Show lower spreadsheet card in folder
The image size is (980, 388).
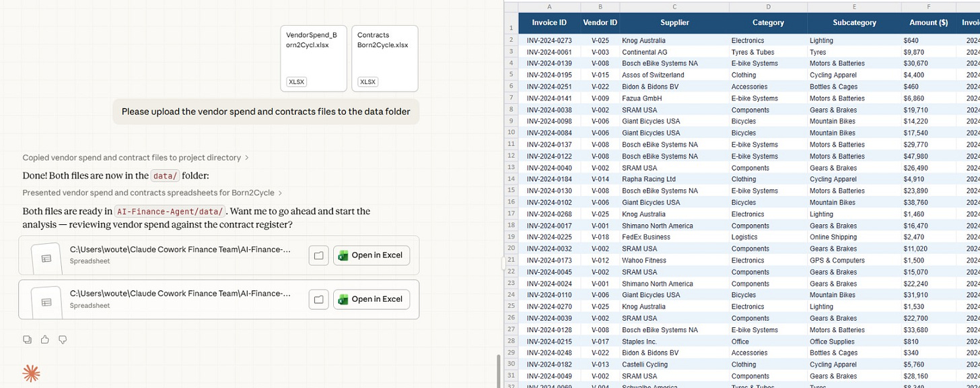coord(319,299)
